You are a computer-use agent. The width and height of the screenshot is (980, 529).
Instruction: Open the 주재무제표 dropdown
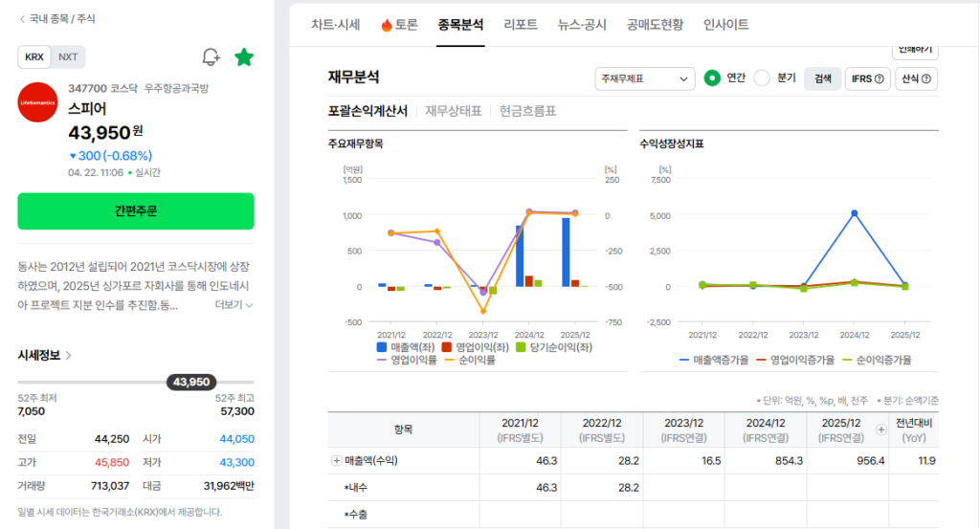pos(644,78)
